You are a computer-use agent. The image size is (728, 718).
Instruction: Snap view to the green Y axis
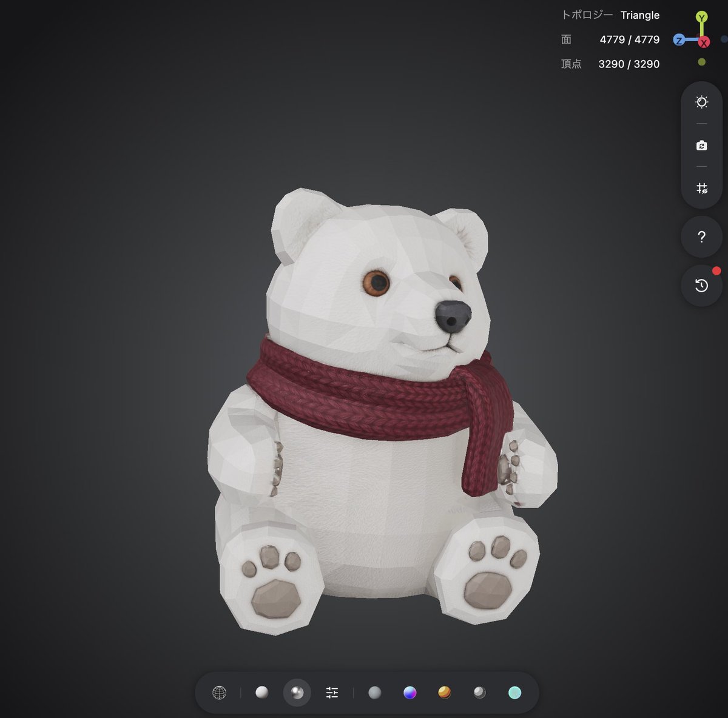click(701, 16)
